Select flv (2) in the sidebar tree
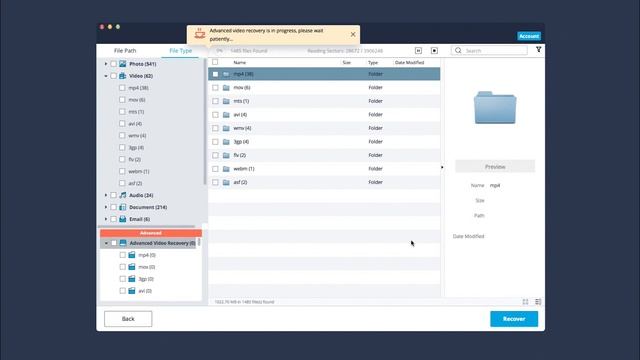 coord(135,160)
